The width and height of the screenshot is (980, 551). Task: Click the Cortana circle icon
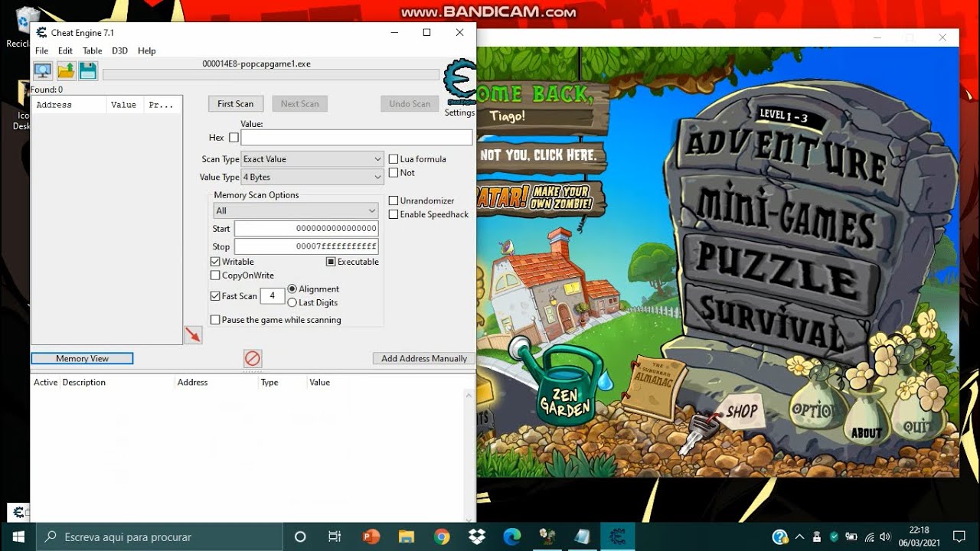[x=300, y=536]
